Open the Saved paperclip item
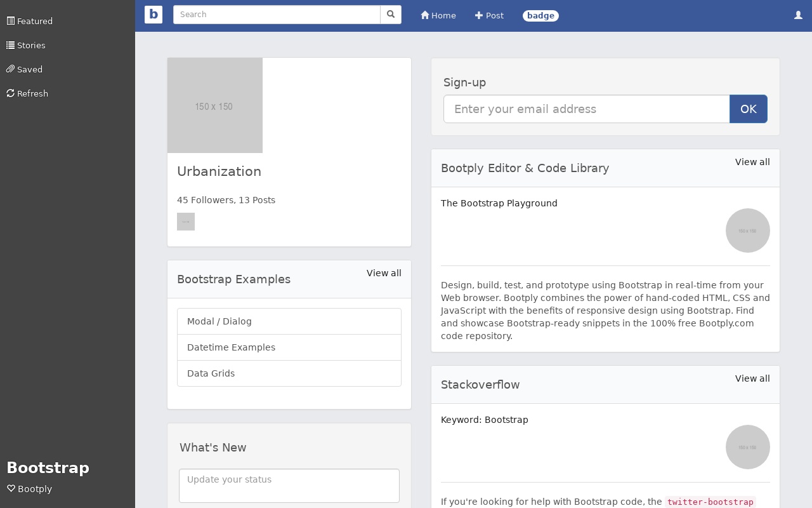812x508 pixels. 25,69
